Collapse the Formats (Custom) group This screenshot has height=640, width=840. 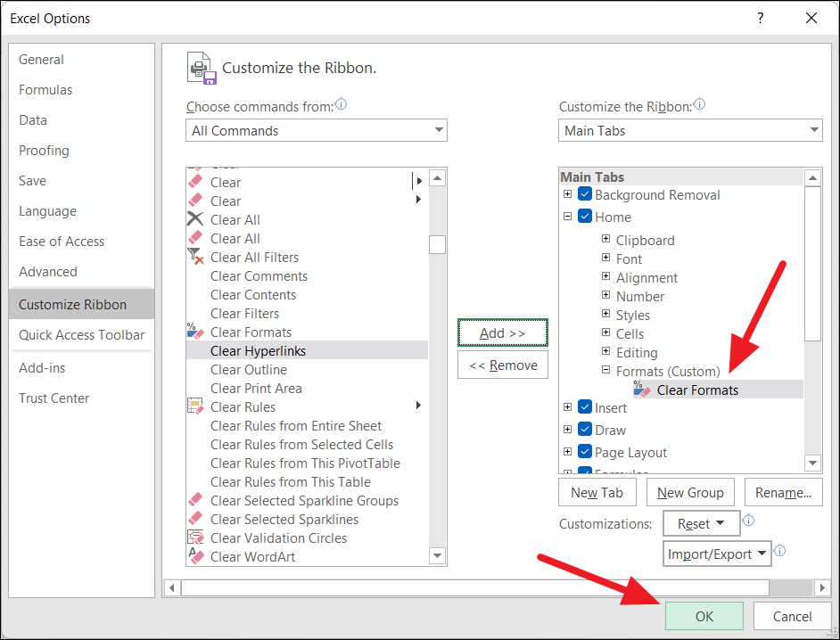click(x=605, y=370)
